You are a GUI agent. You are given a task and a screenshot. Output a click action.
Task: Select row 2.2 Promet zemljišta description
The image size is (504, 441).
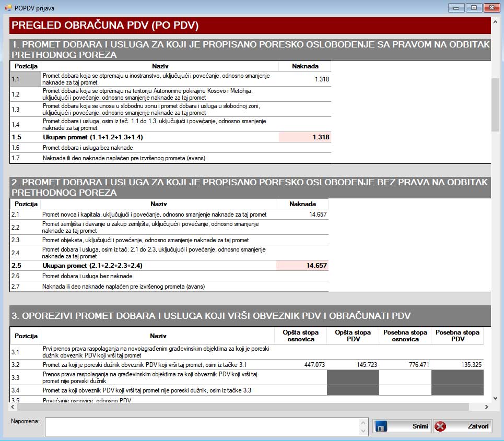(x=150, y=227)
